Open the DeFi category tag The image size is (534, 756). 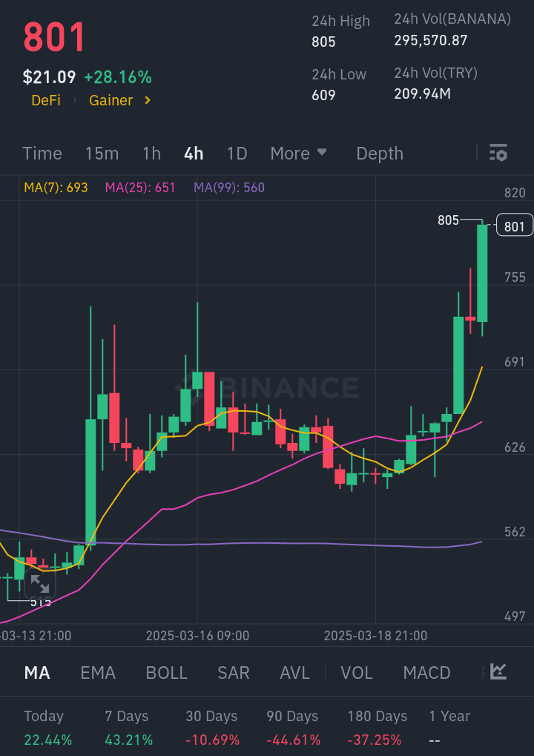coord(46,100)
